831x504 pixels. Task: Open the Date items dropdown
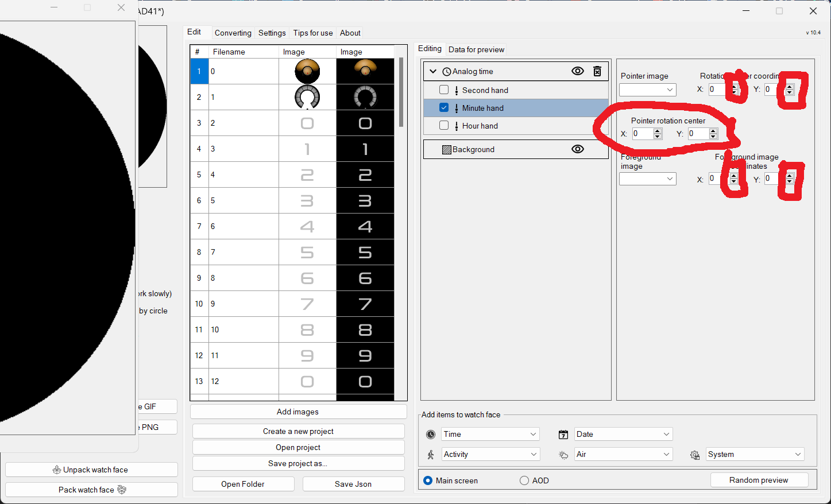click(623, 435)
